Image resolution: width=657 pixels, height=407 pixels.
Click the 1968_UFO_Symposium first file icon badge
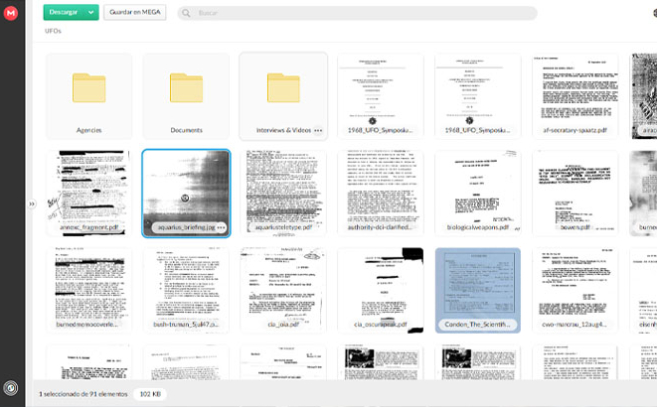click(x=372, y=121)
